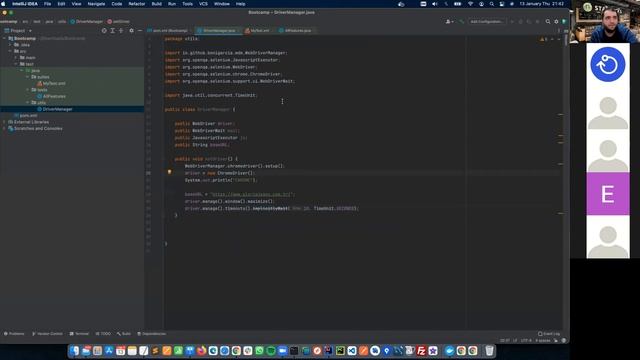Select AllFeatures in project tree
Image resolution: width=640 pixels, height=360 pixels.
54,96
